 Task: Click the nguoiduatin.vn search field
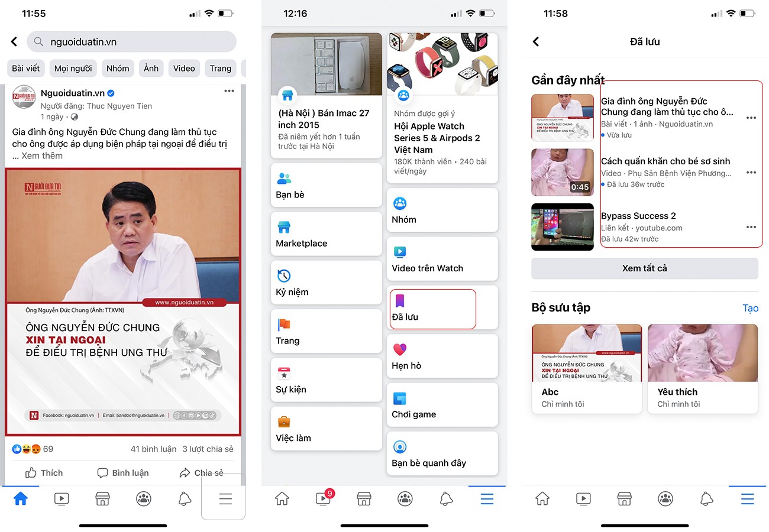131,42
